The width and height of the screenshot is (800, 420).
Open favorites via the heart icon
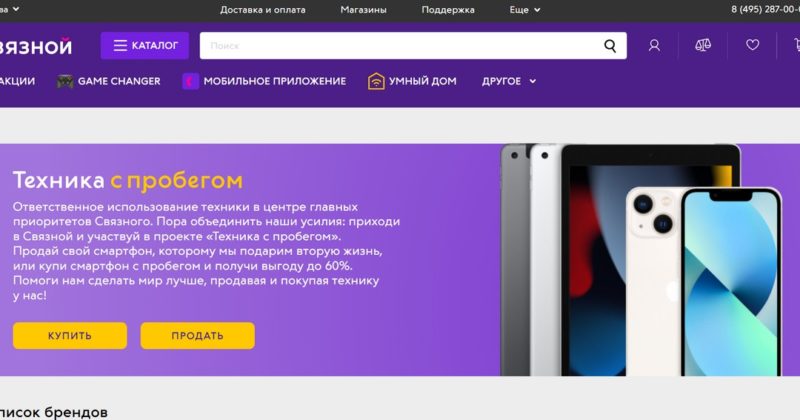(x=753, y=45)
